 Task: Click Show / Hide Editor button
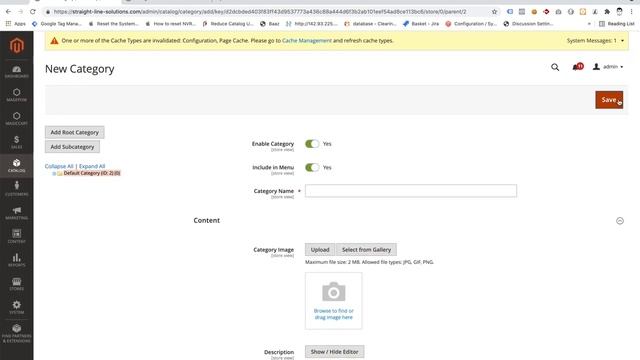pos(334,351)
